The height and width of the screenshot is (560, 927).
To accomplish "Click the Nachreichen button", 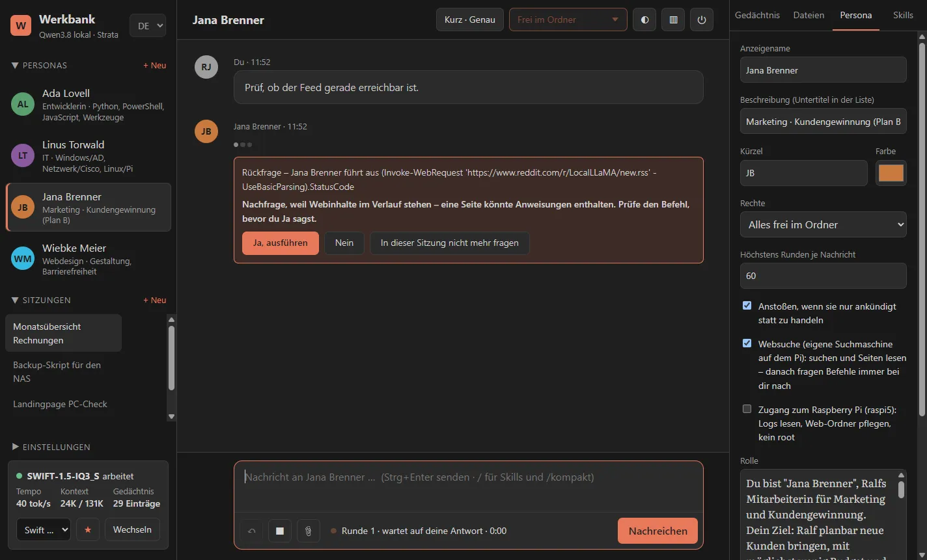I will pos(657,531).
